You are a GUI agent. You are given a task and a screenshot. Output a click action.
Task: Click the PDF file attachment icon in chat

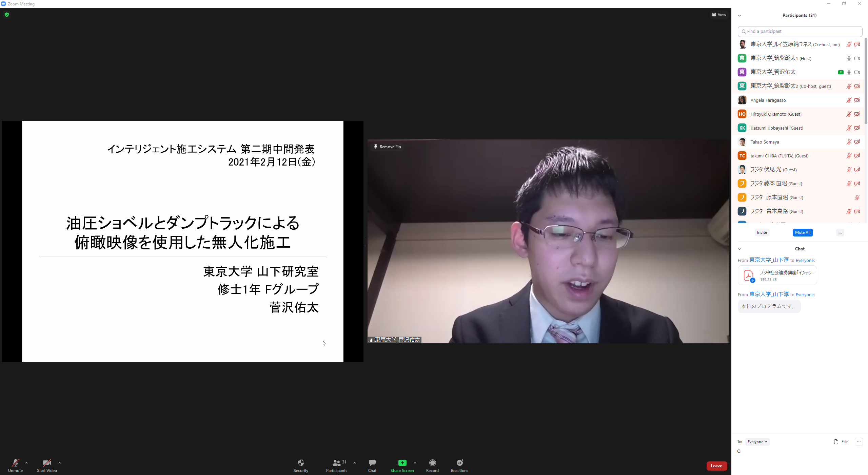[748, 275]
